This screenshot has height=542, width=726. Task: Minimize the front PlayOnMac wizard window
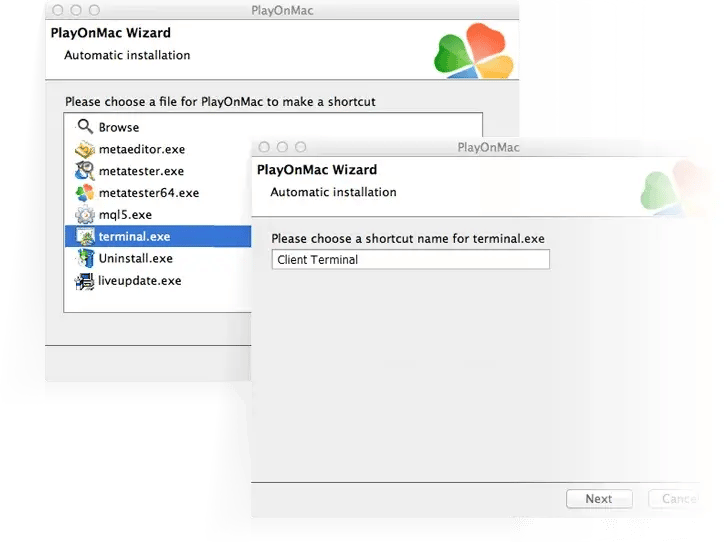click(x=282, y=147)
